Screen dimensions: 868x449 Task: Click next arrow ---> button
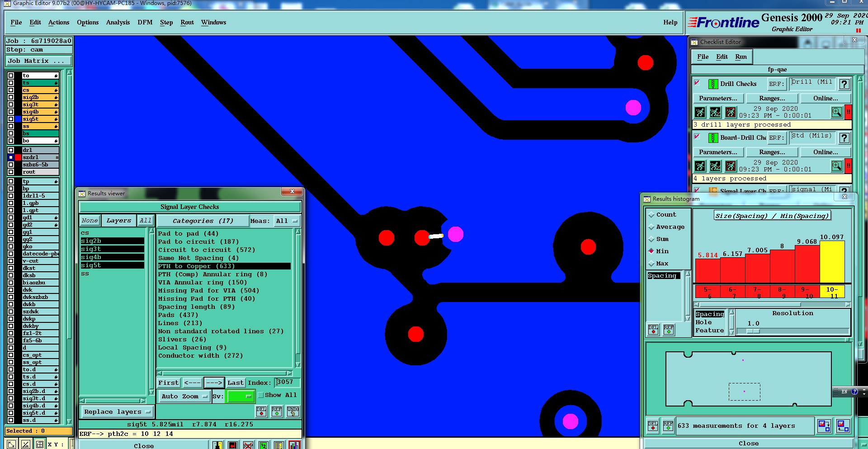coord(214,383)
